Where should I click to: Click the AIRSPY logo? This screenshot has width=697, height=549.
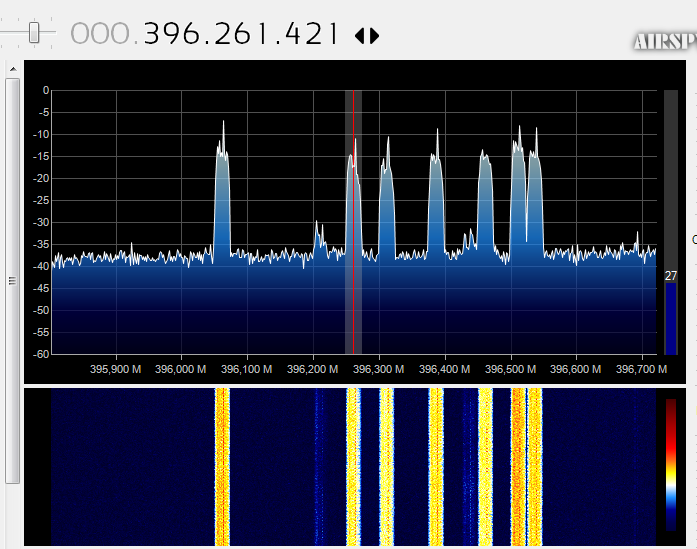tap(664, 42)
